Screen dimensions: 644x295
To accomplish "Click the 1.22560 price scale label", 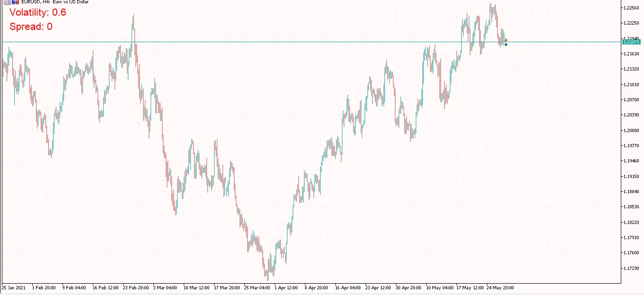I will click(631, 8).
